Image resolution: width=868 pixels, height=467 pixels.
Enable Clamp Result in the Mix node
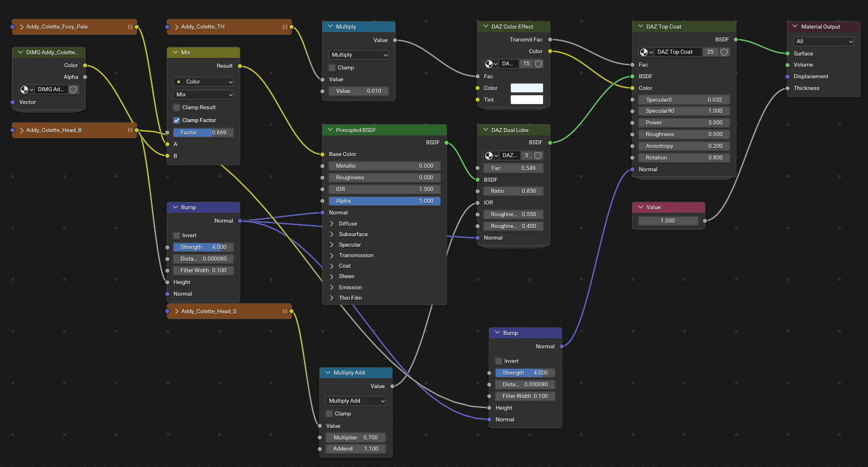coord(177,108)
